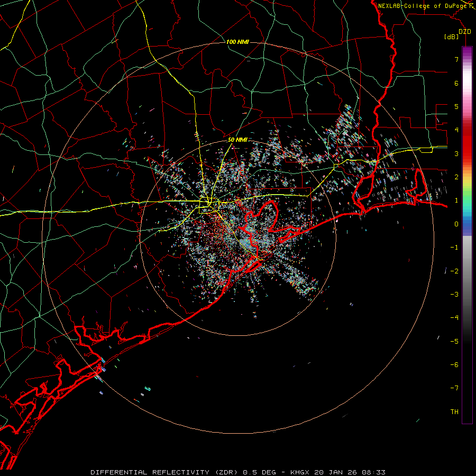Click the "6" value on color scale
The height and width of the screenshot is (476, 476).
pos(456,83)
